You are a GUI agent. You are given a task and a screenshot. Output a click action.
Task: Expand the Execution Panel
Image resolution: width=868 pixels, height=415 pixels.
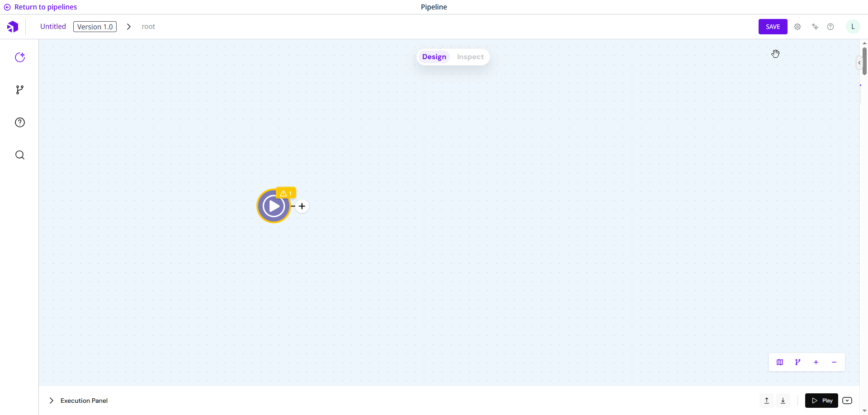(x=52, y=401)
